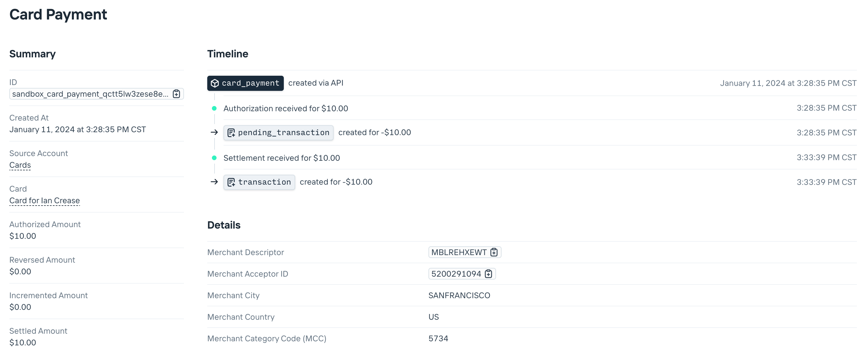Select the card_payment badge
Image resolution: width=868 pixels, height=357 pixels.
click(245, 83)
